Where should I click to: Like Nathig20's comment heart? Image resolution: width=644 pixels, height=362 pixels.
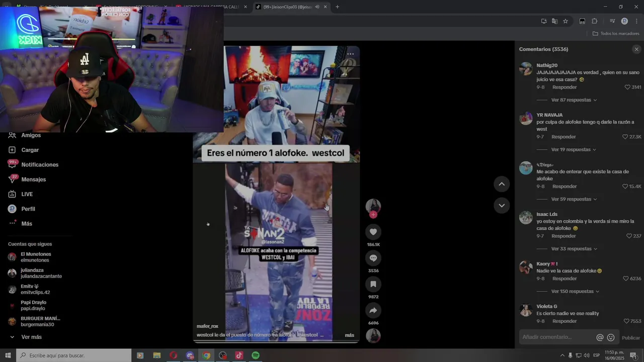627,87
